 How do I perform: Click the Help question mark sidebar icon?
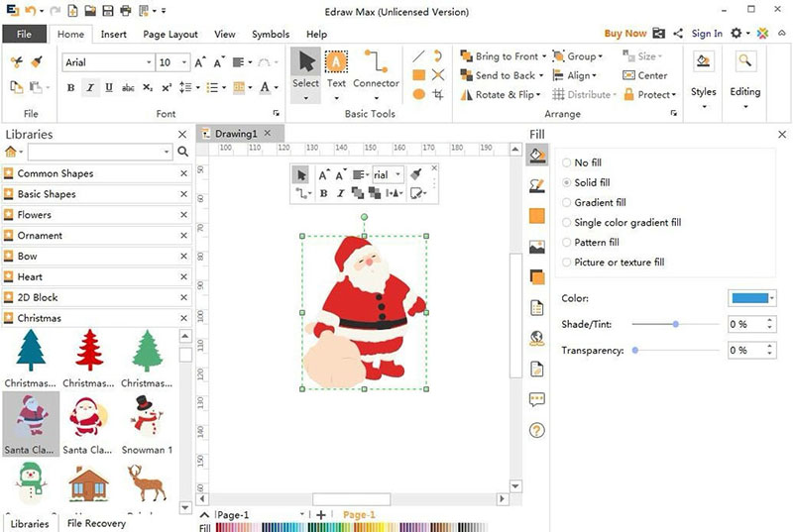coord(537,430)
